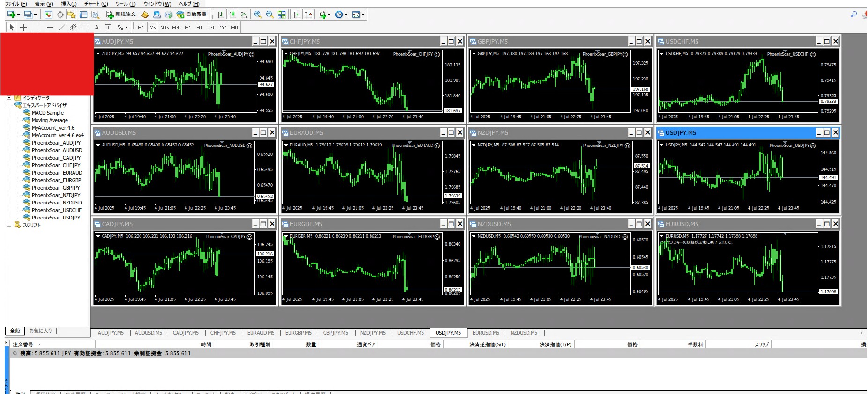Switch to the AUDJPY,M5 chart tab
Viewport: 868px width, 394px height.
tap(111, 333)
